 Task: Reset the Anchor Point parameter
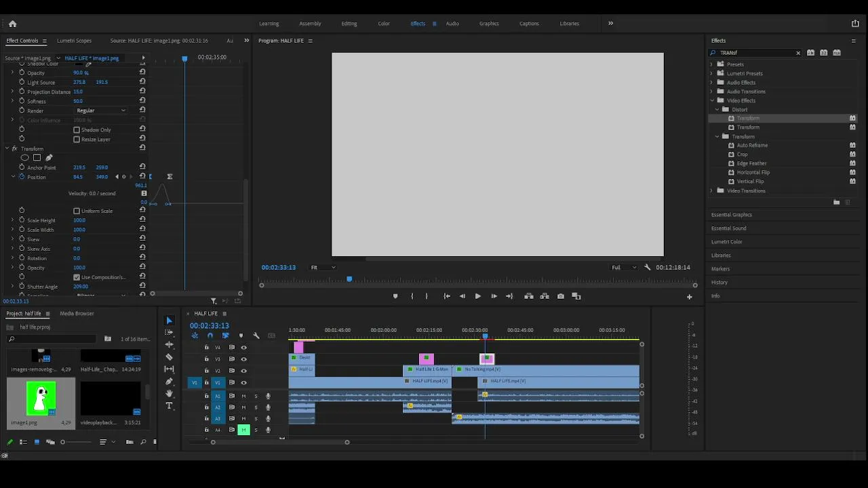(142, 167)
